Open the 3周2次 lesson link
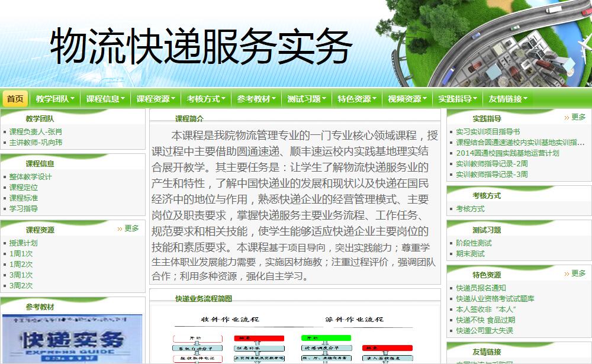Screen dimensions: 592x364 click(x=21, y=285)
